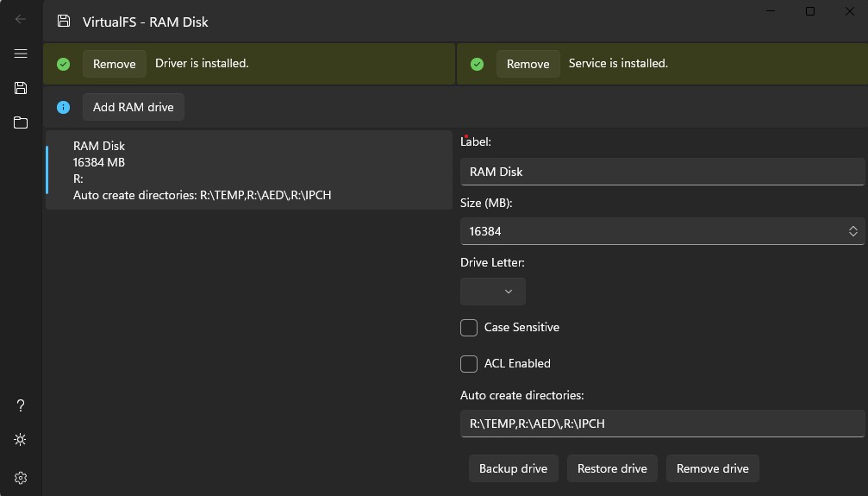Enable the ACL Enabled checkbox
This screenshot has width=868, height=496.
click(469, 363)
